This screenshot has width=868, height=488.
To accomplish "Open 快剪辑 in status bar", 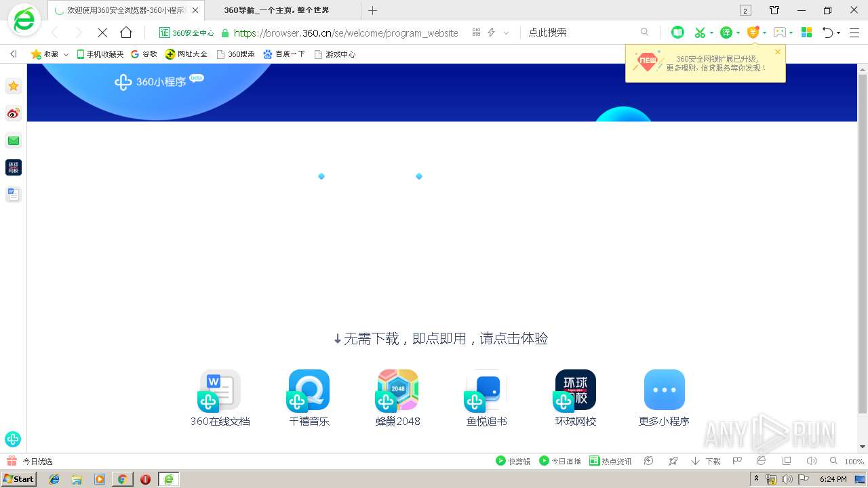I will [x=513, y=462].
